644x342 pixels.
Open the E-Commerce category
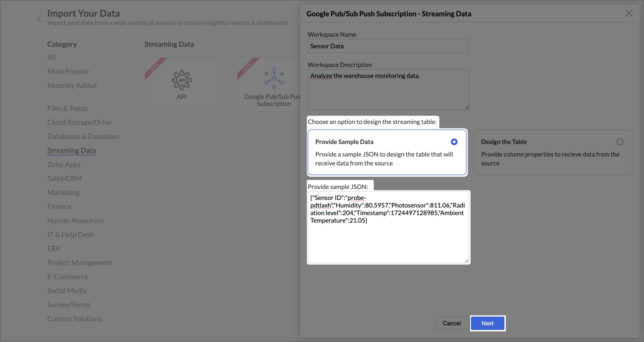(67, 277)
